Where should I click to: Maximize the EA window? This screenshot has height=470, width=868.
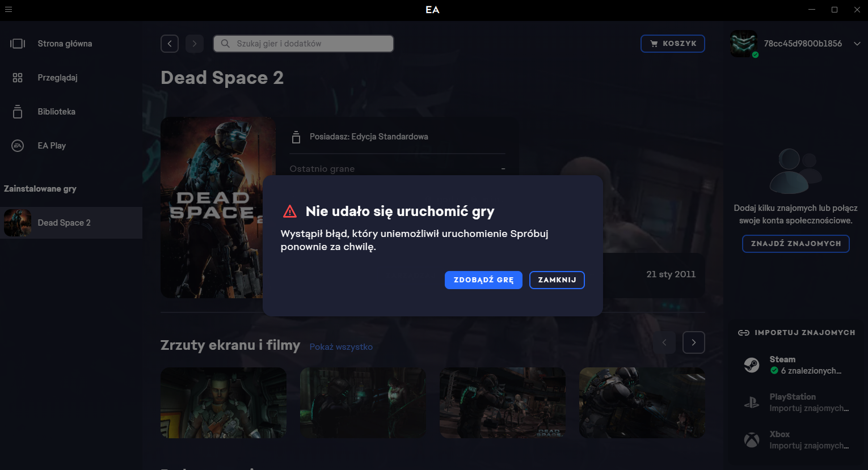click(x=835, y=10)
